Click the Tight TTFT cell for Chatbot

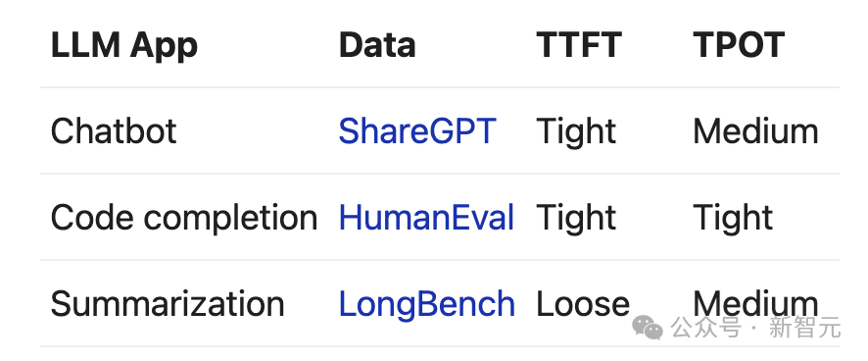(576, 132)
